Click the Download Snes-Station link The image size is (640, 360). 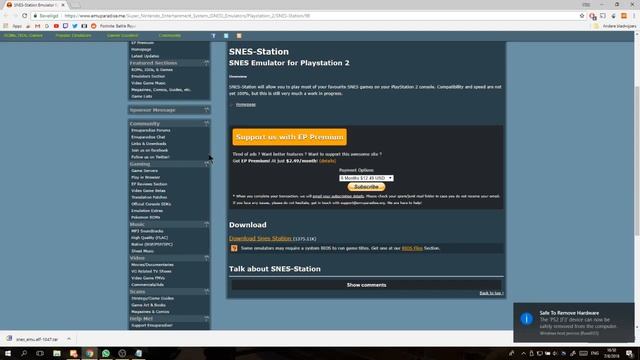tap(260, 238)
